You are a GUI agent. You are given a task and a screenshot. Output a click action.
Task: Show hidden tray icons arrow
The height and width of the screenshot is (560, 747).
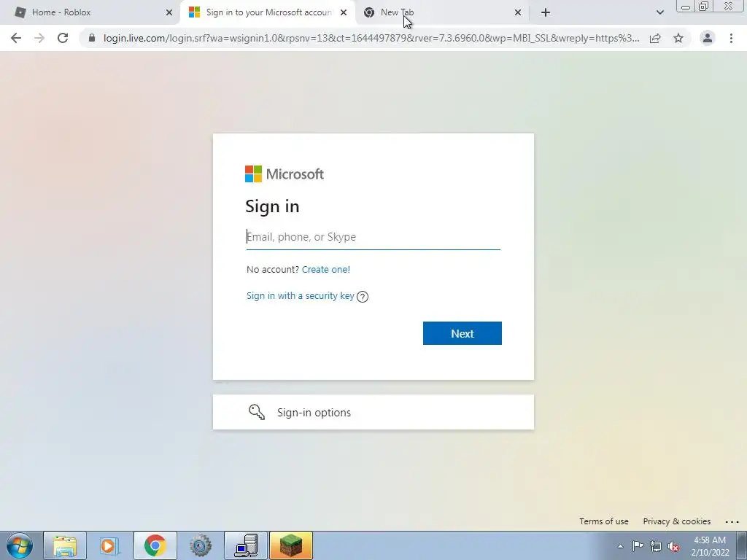click(x=620, y=546)
